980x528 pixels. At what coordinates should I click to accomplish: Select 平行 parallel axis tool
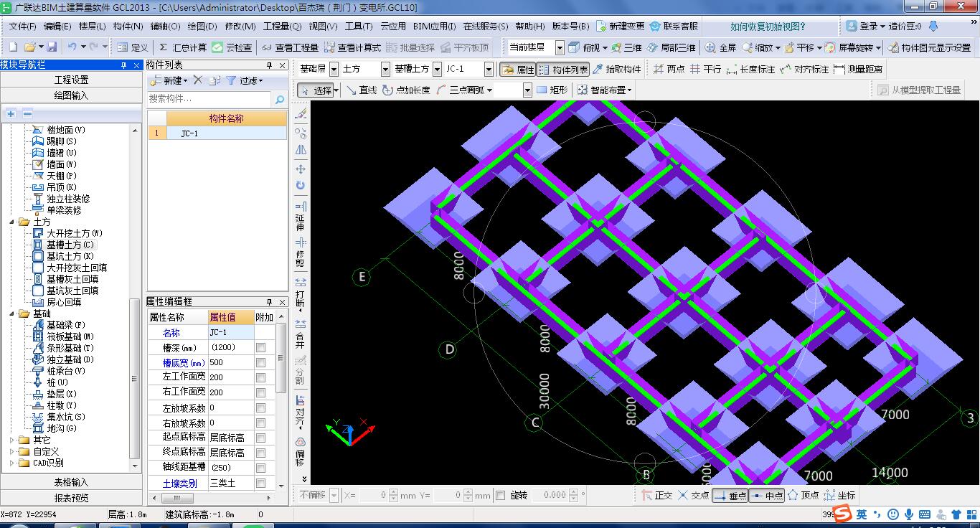tap(705, 70)
